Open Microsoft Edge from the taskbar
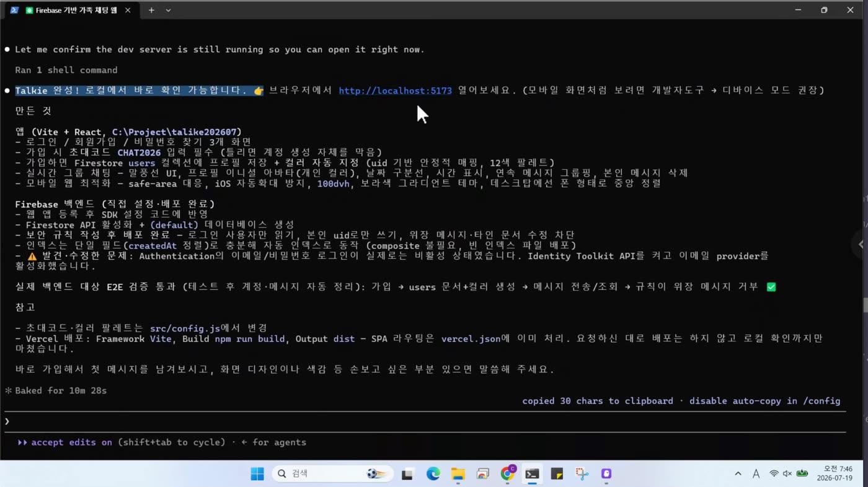The height and width of the screenshot is (487, 868). 433,474
